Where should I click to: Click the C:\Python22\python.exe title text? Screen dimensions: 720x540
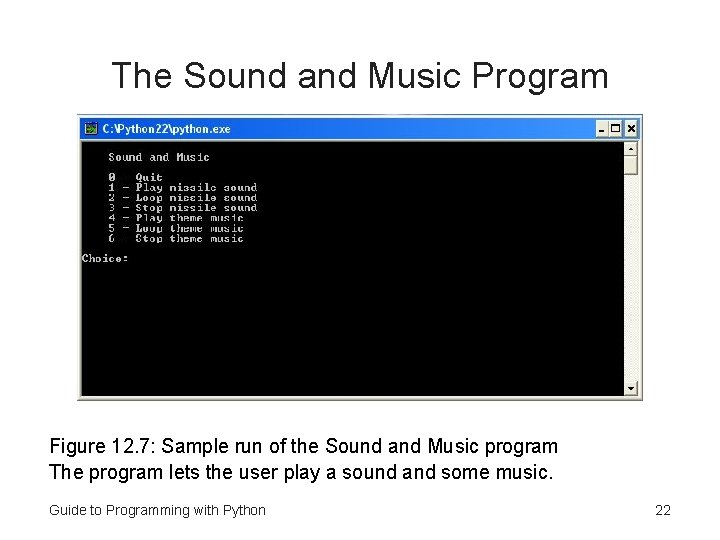166,129
